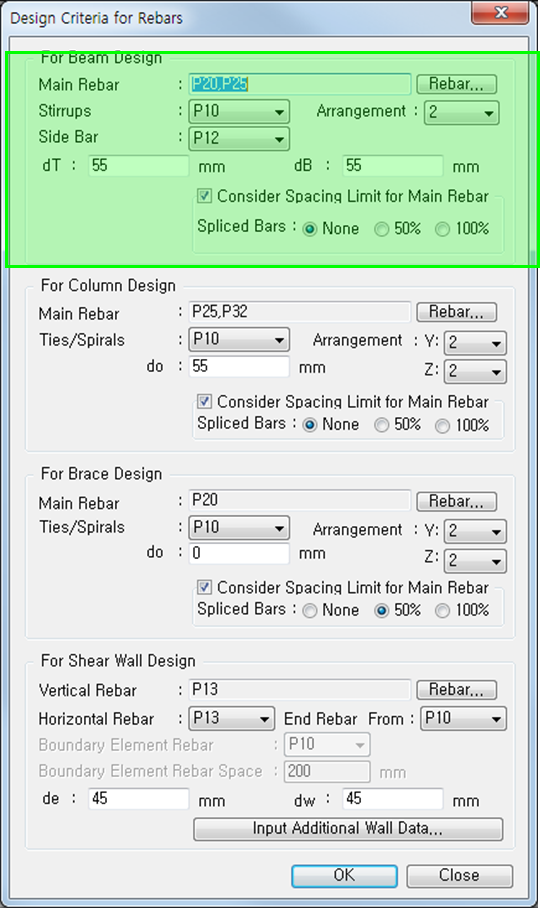Open Rebar selection for Shear Wall Vertical Rebar

click(456, 690)
